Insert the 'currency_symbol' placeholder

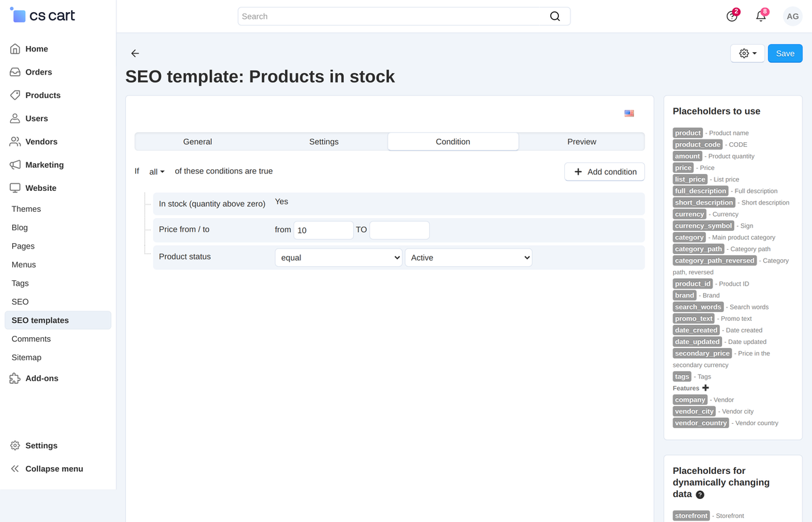(x=704, y=225)
